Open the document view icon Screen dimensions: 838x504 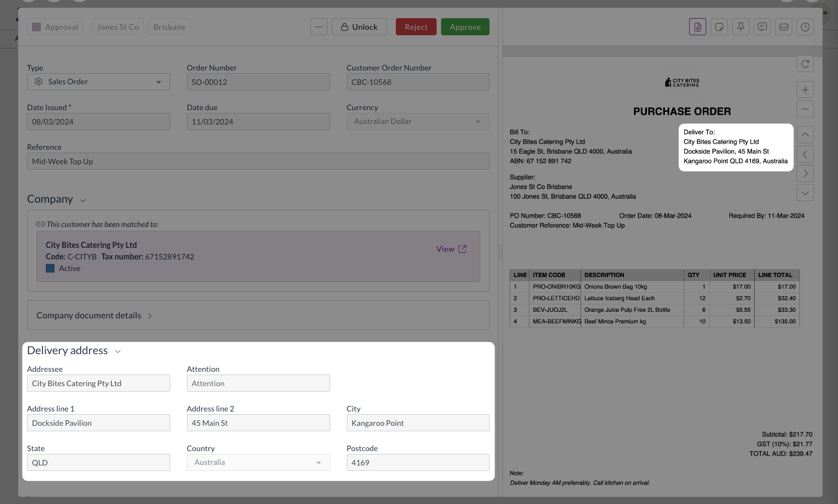697,26
